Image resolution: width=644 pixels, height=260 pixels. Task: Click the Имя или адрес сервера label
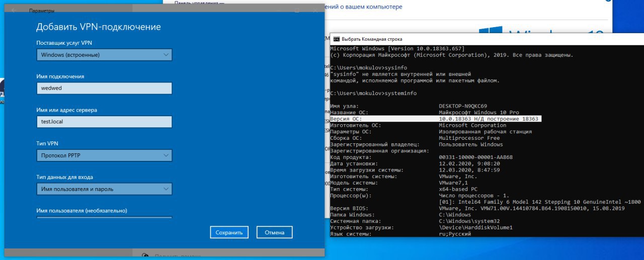click(x=66, y=110)
